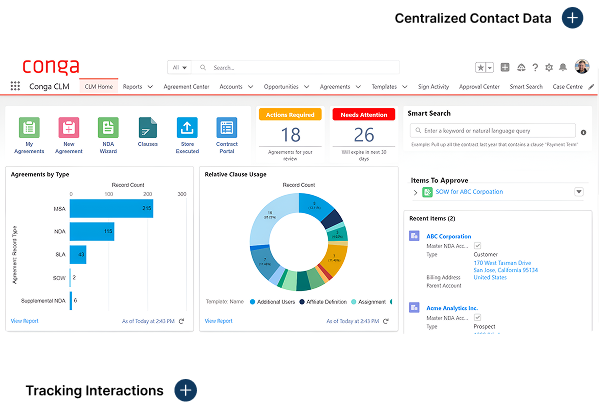Screen dimensions: 599x409
Task: Expand SOW for ABC Corporation row
Action: click(x=416, y=192)
